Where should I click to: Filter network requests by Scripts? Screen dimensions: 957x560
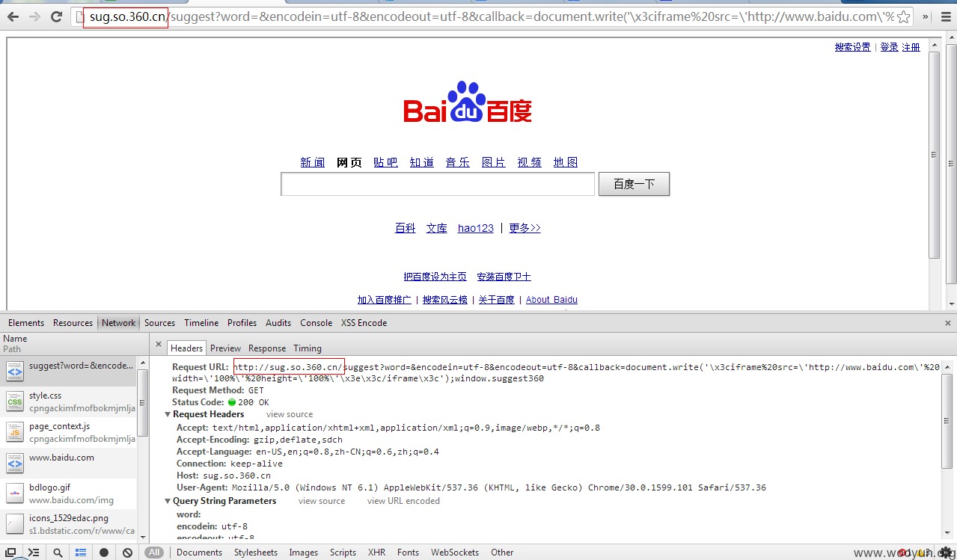pos(343,553)
